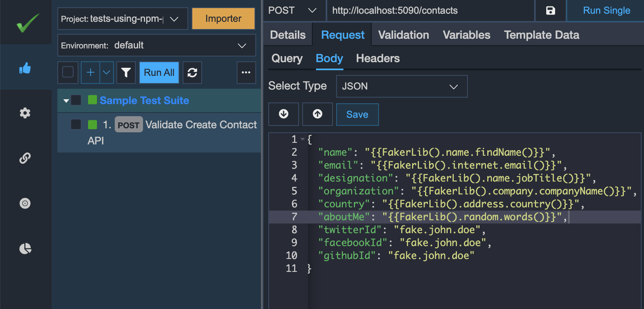
Task: Click the funnel filter icon
Action: tap(126, 73)
